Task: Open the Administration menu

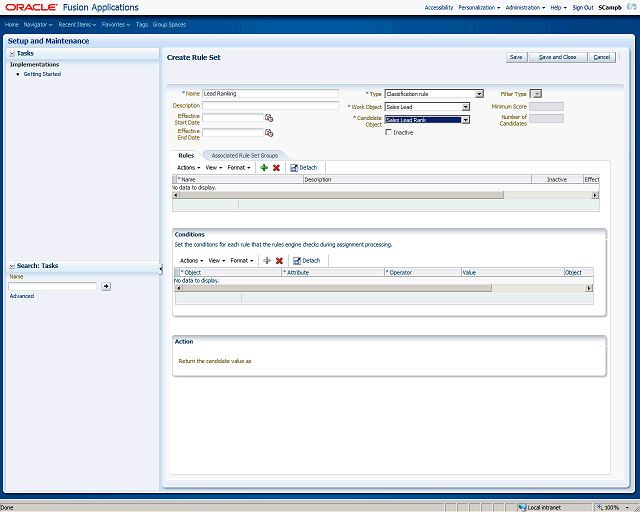Action: tap(525, 8)
